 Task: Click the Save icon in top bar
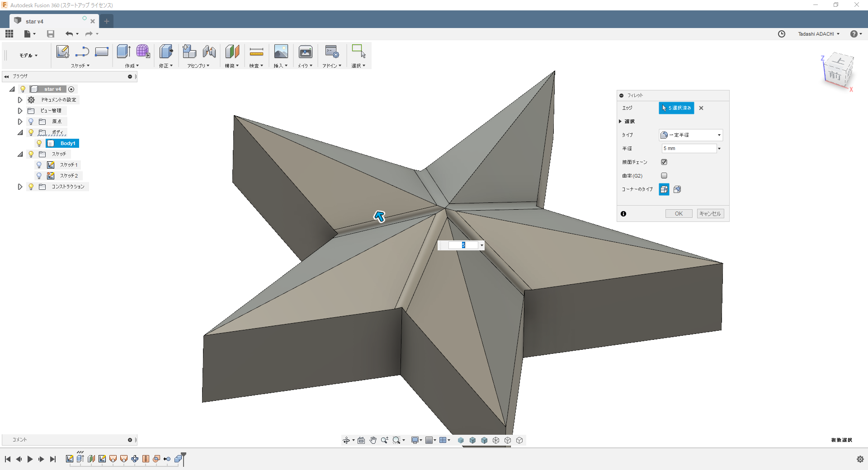pyautogui.click(x=51, y=34)
